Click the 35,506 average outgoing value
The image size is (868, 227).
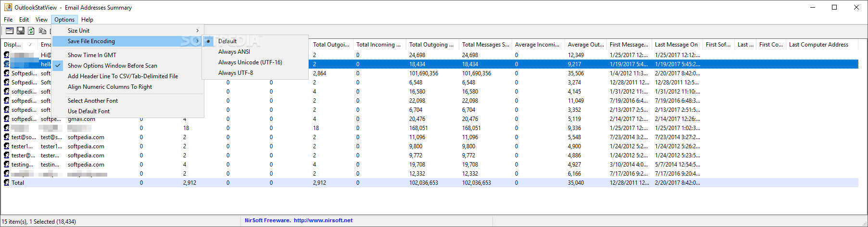pos(576,73)
